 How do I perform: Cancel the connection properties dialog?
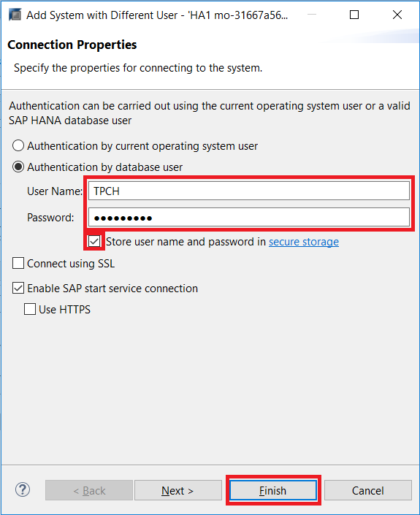(368, 490)
